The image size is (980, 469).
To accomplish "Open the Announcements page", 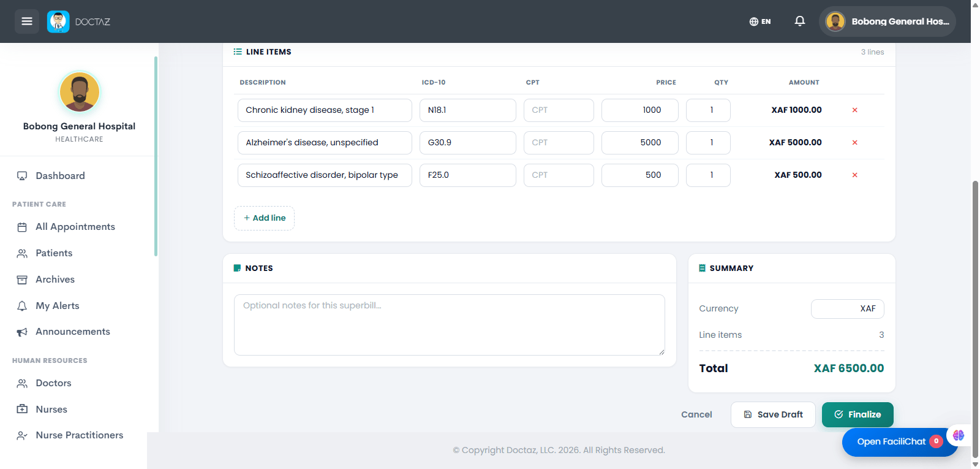I will tap(73, 332).
